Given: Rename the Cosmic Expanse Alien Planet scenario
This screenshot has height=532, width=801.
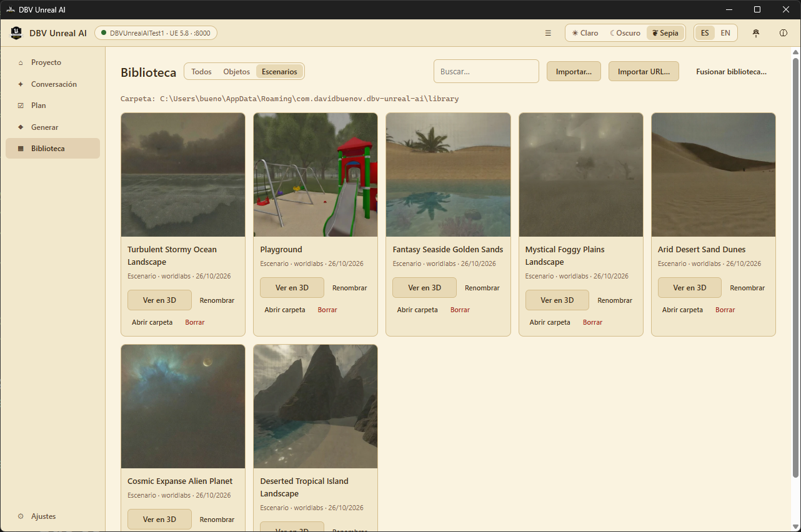Looking at the screenshot, I should (x=217, y=520).
